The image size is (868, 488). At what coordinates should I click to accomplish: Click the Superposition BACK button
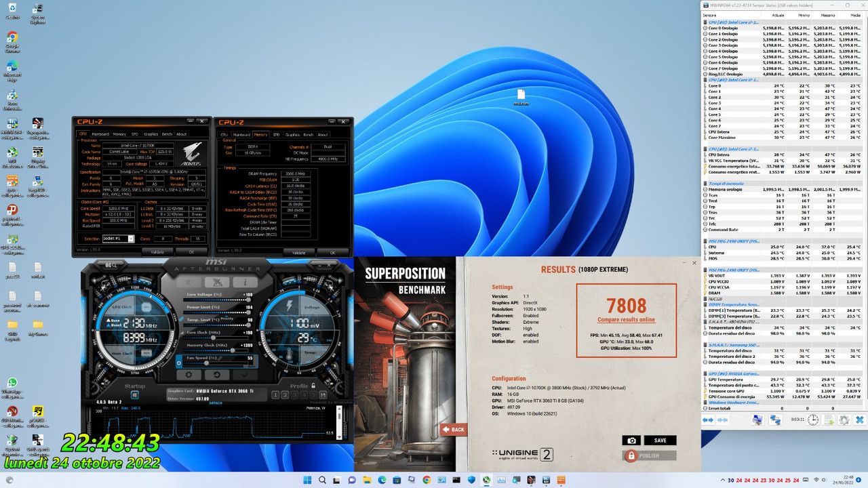point(454,429)
